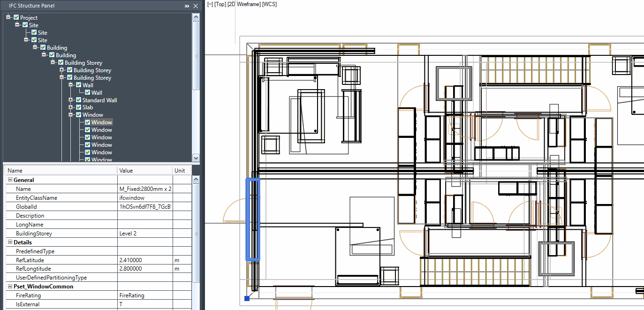Click the blue square grip at drawing corner

[247, 298]
